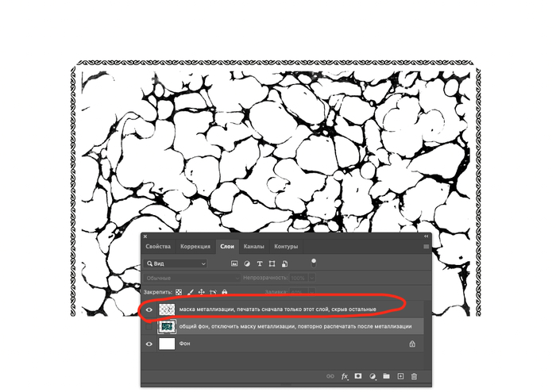Show the 'общий фон' layer
The height and width of the screenshot is (392, 556).
(150, 326)
